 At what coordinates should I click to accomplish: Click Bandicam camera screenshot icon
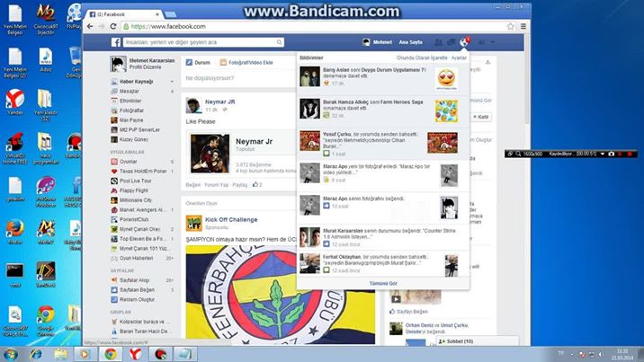611,154
